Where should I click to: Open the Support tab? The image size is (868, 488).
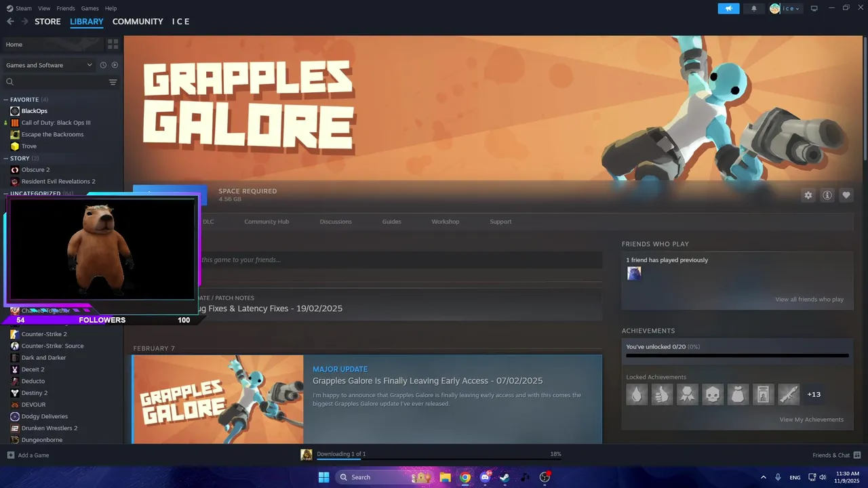pyautogui.click(x=500, y=222)
